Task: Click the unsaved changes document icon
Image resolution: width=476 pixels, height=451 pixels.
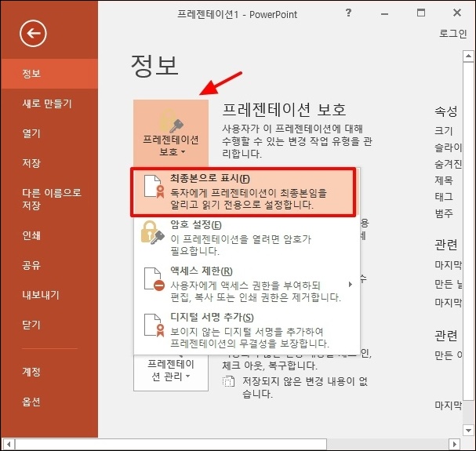Action: pyautogui.click(x=228, y=382)
